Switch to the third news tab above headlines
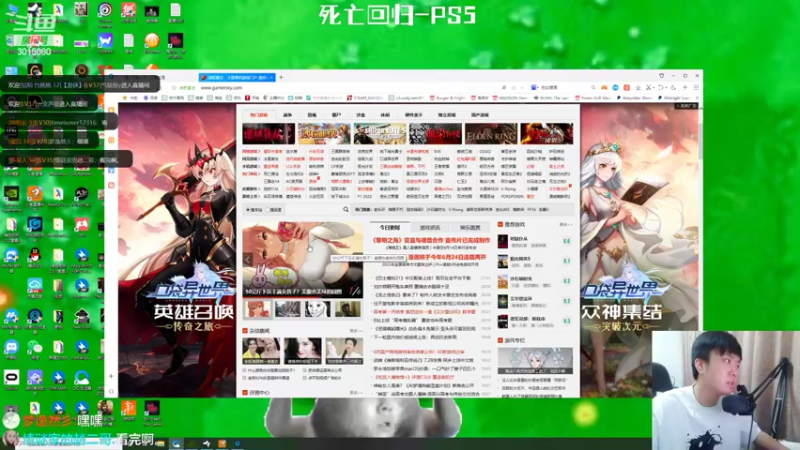The image size is (800, 450). click(470, 228)
